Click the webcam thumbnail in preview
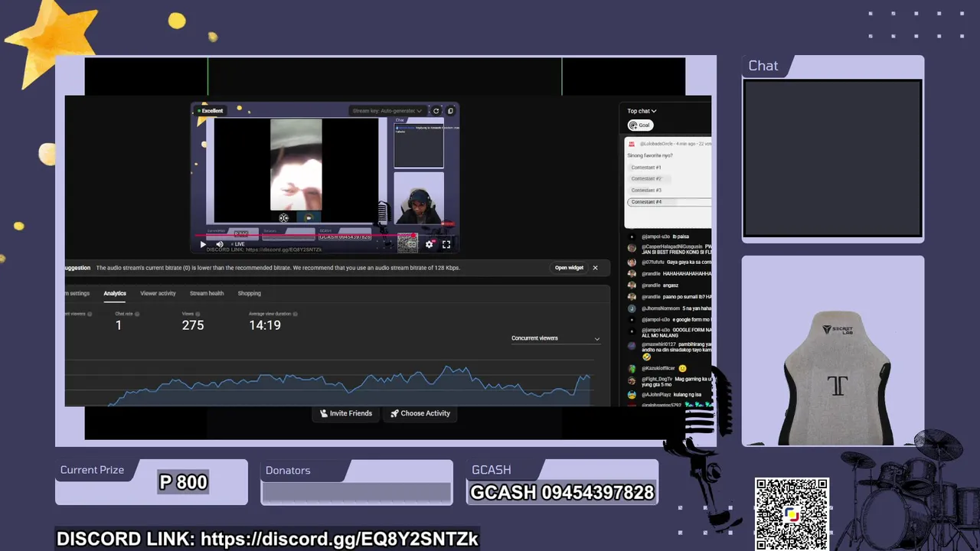 pyautogui.click(x=419, y=198)
